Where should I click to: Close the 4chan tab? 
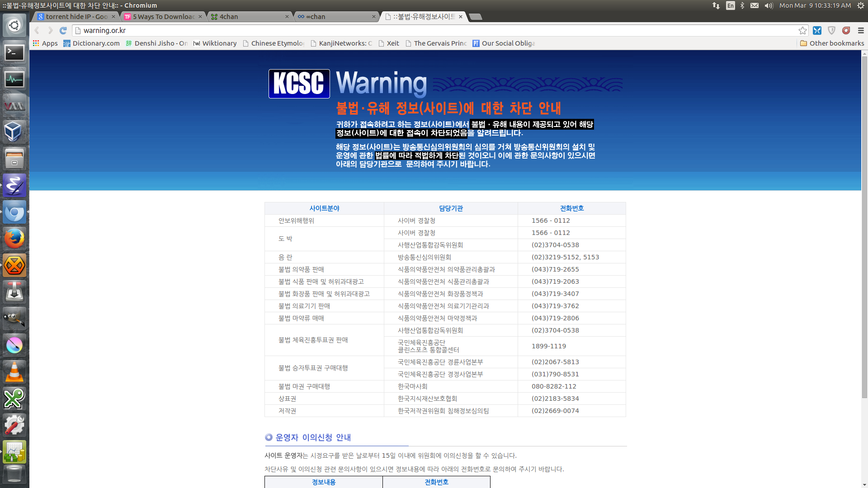point(287,17)
